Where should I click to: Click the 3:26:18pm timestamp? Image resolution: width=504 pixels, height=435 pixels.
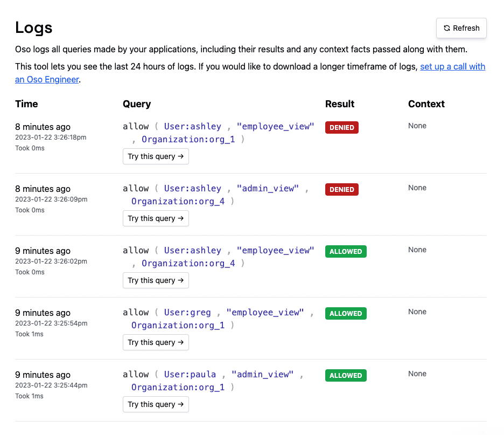point(51,137)
